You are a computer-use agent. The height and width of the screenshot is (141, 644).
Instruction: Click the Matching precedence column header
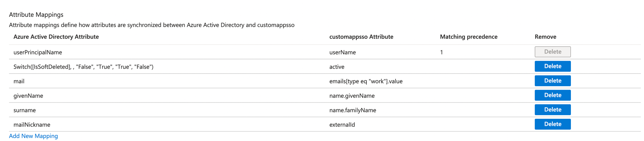point(469,37)
